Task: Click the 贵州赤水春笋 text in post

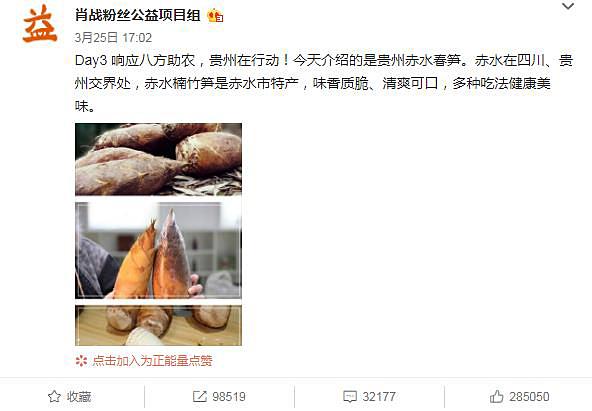Action: pos(419,60)
